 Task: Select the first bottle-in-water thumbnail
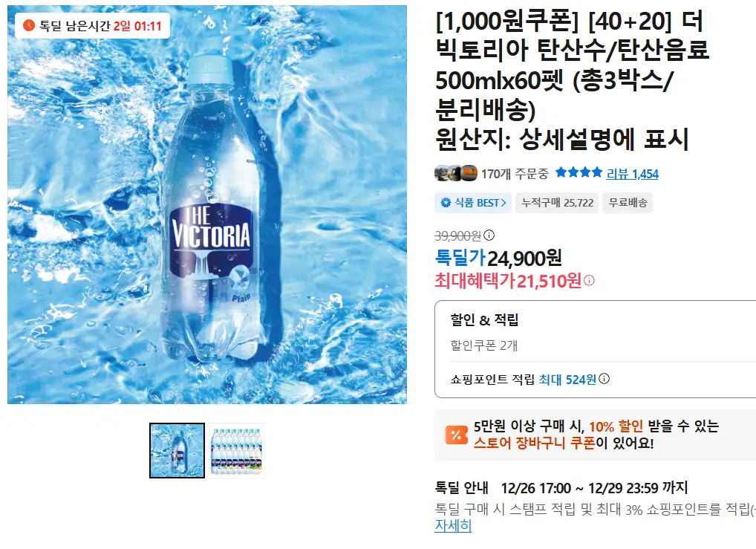coord(177,451)
